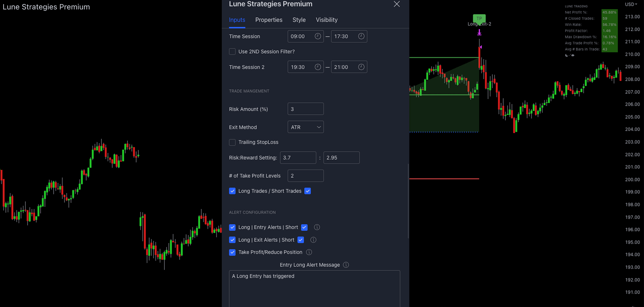The width and height of the screenshot is (644, 307).
Task: Enable Trailing StopLoss checkbox
Action: click(232, 142)
